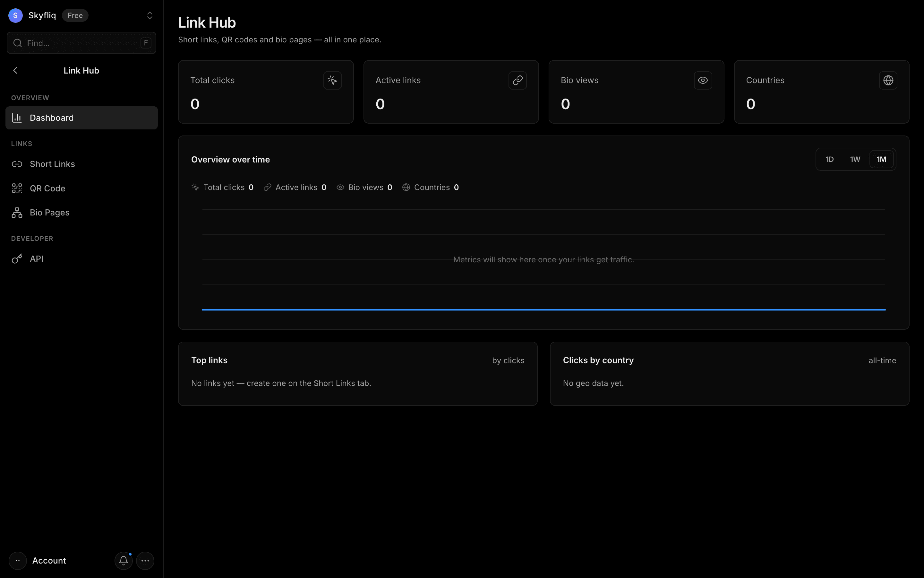Click the Countries card globe icon
This screenshot has width=924, height=578.
tap(888, 80)
